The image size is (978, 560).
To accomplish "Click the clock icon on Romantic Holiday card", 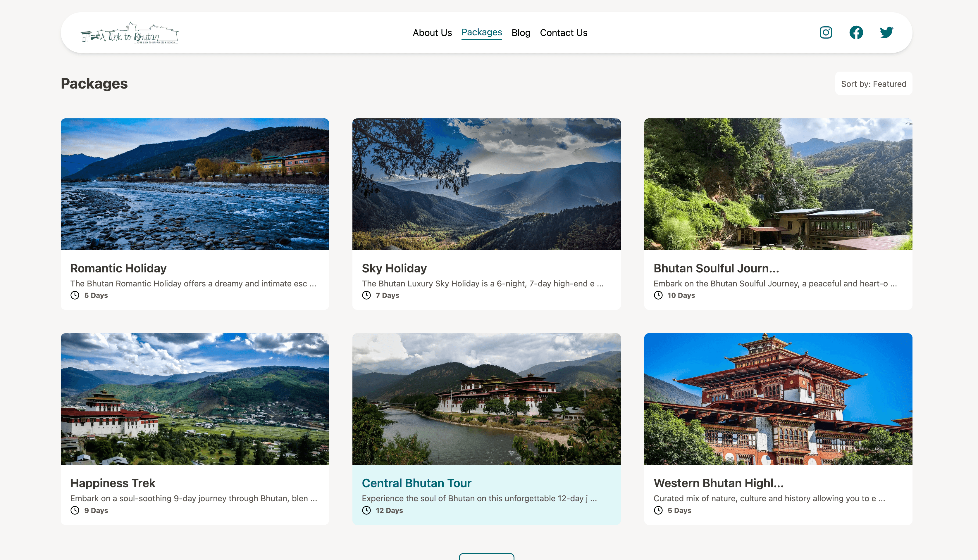I will (x=75, y=295).
